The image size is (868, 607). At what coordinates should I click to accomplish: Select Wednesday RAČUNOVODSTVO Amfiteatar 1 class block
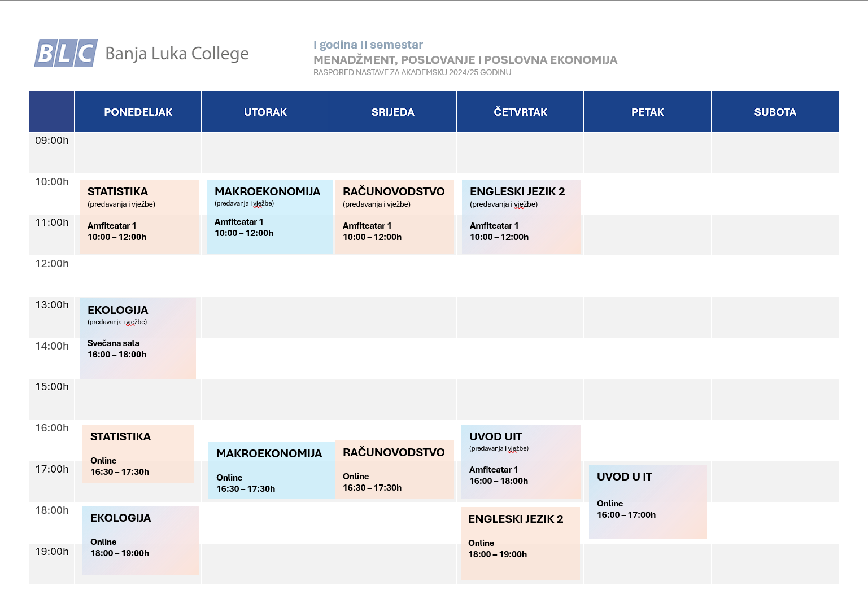tap(394, 216)
